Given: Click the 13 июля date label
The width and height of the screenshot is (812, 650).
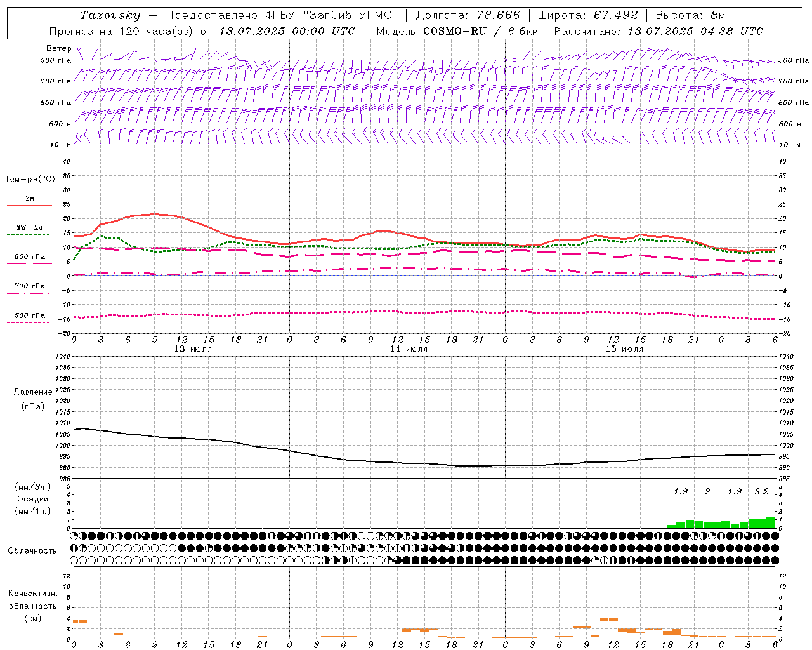Looking at the screenshot, I should 193,349.
